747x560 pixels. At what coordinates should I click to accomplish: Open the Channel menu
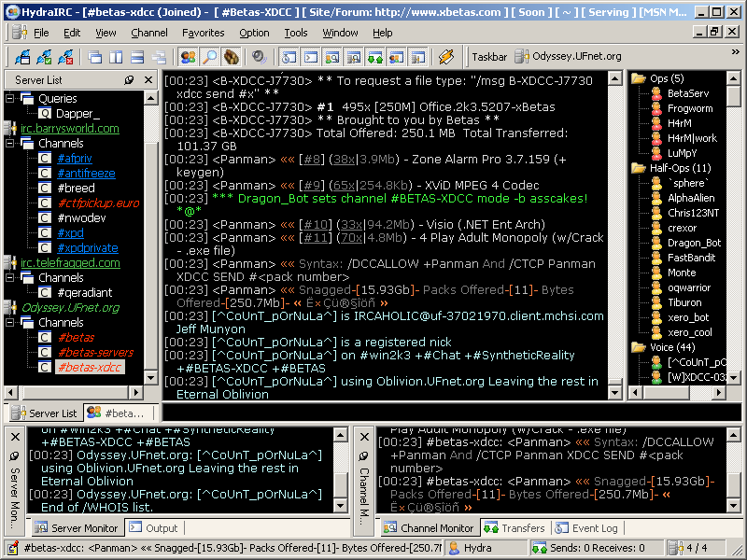(148, 33)
